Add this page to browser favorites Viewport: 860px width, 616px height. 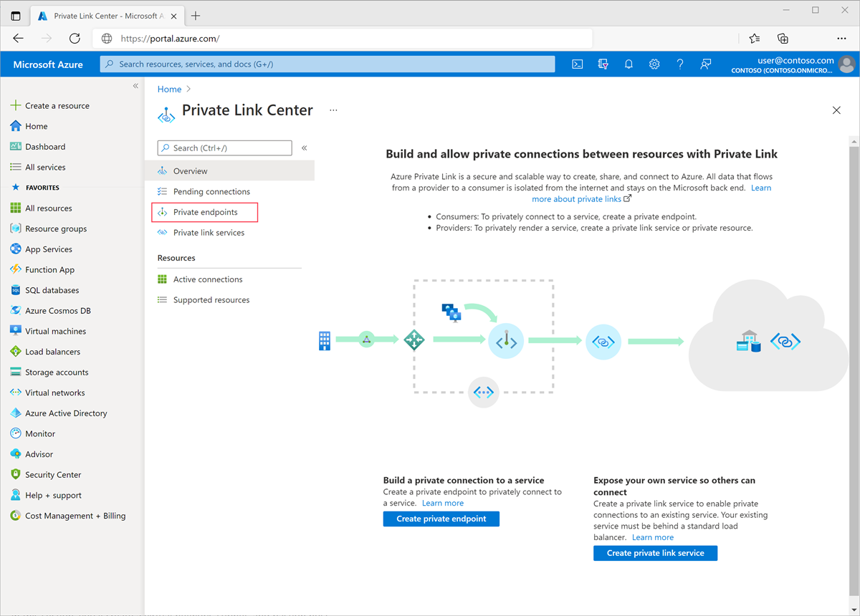[x=755, y=39]
